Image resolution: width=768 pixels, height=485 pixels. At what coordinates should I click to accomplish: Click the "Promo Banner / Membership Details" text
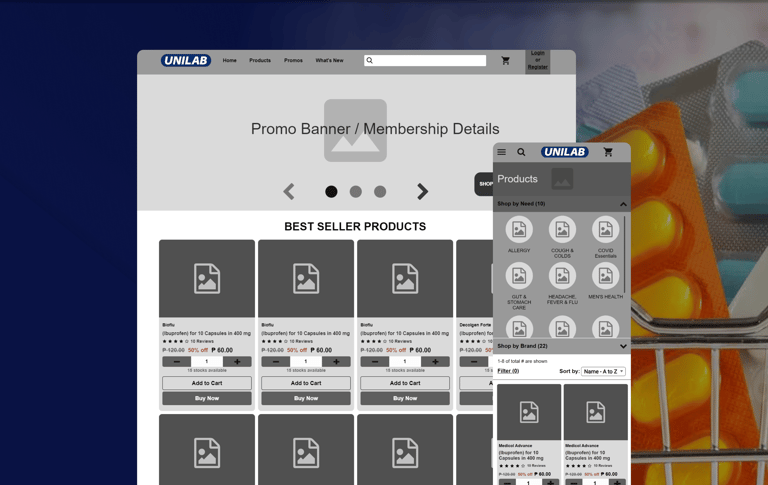click(375, 129)
